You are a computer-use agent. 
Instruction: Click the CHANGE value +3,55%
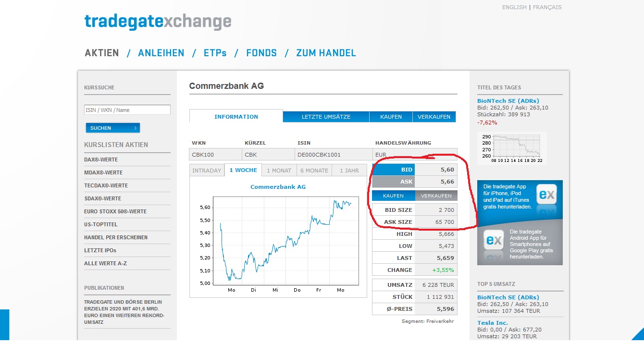pyautogui.click(x=443, y=270)
